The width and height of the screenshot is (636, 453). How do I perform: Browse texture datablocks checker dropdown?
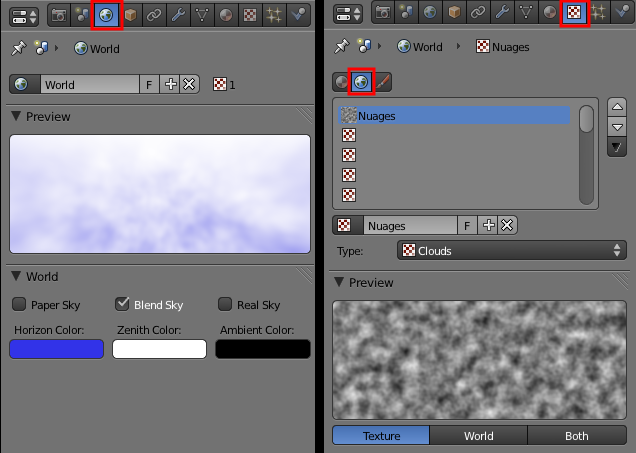pyautogui.click(x=348, y=225)
